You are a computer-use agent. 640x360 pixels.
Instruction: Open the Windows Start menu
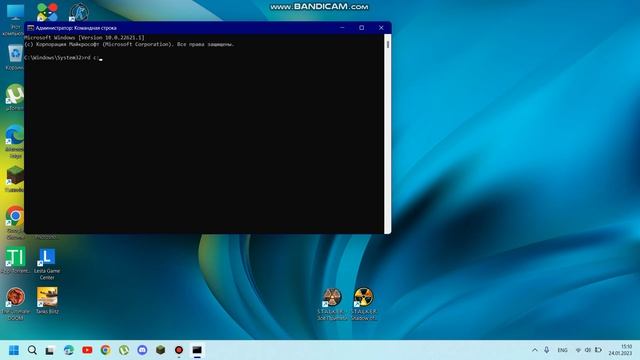click(14, 350)
